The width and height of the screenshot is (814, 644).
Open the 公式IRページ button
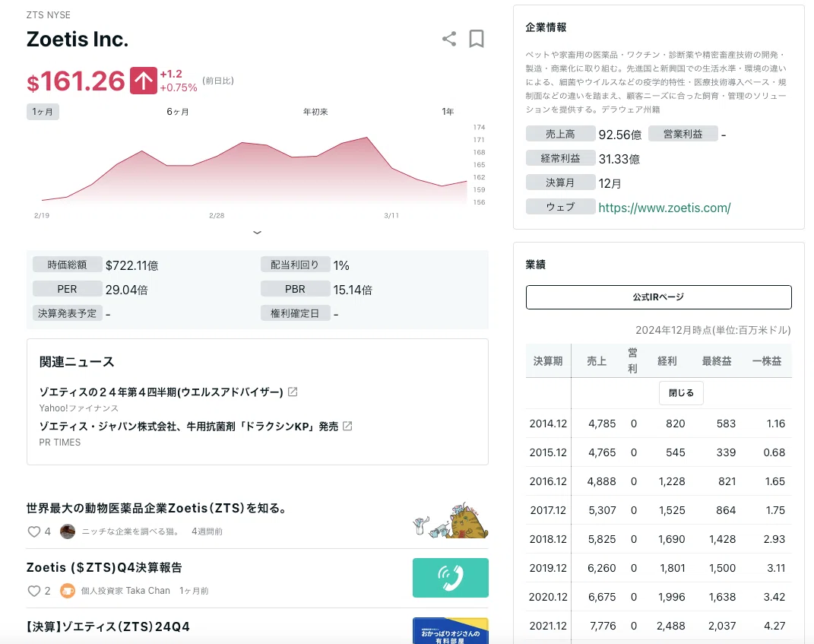click(x=658, y=297)
